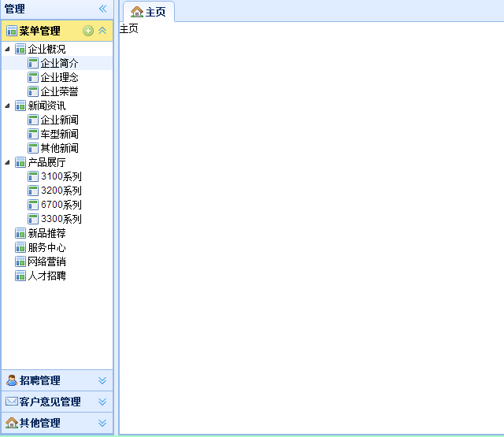
Task: Expand the 其他管理 accordion panel
Action: point(102,423)
